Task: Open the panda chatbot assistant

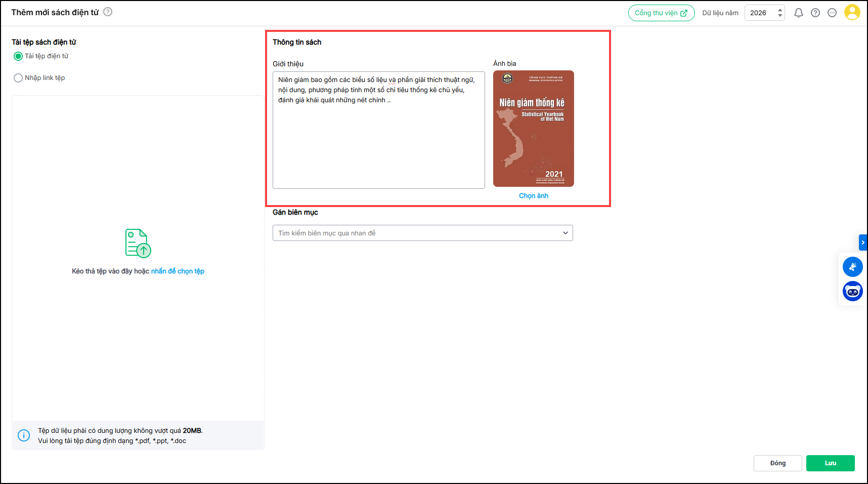Action: click(x=852, y=291)
